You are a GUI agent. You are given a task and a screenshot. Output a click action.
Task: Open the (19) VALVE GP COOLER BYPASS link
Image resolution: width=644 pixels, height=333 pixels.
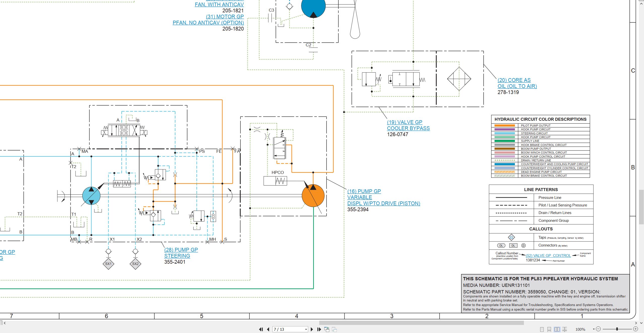coord(408,125)
